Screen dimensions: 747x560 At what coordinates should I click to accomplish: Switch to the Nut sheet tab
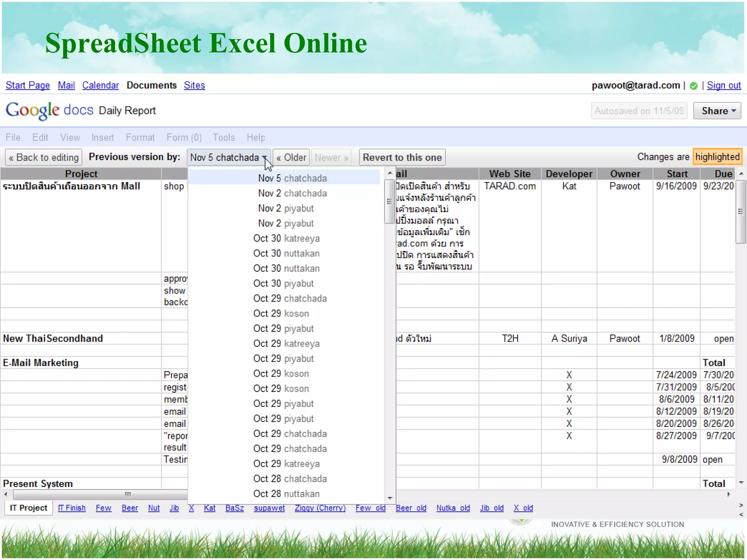point(154,508)
